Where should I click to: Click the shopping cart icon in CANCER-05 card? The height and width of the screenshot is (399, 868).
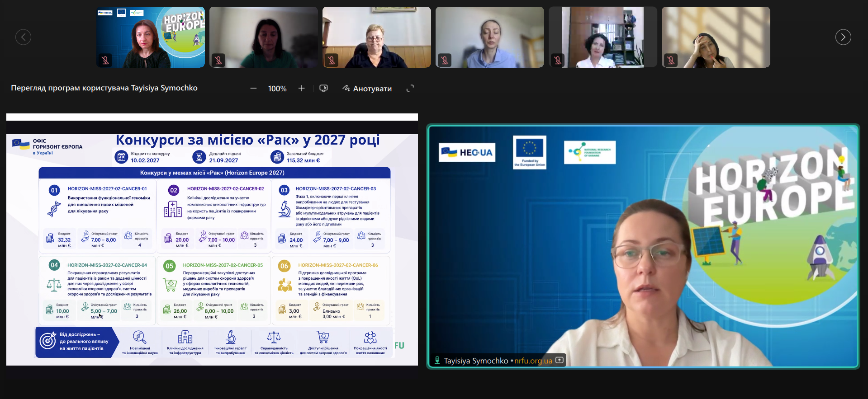coord(170,285)
